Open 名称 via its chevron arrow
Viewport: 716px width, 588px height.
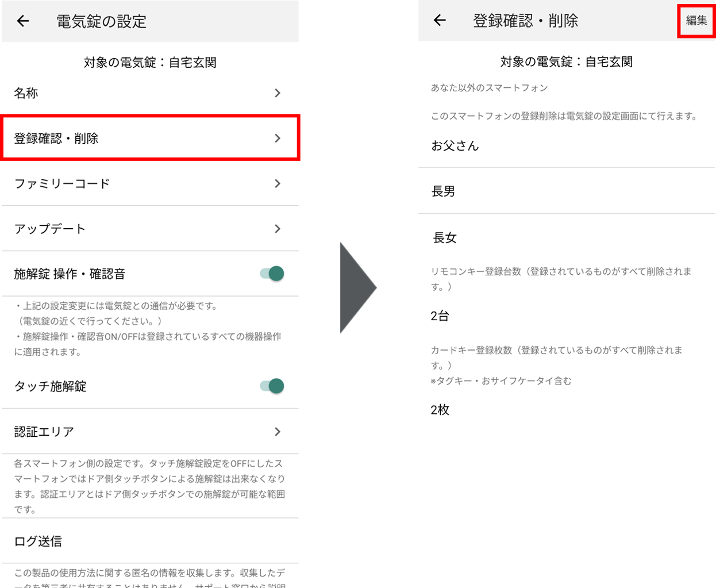278,93
